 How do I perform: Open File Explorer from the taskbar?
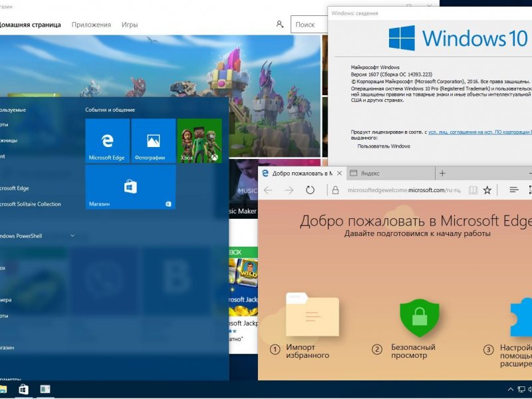(3, 389)
